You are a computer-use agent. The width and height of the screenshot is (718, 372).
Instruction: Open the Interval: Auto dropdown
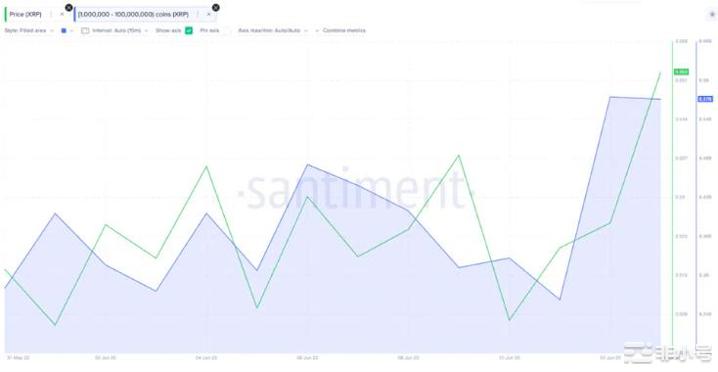[x=120, y=31]
